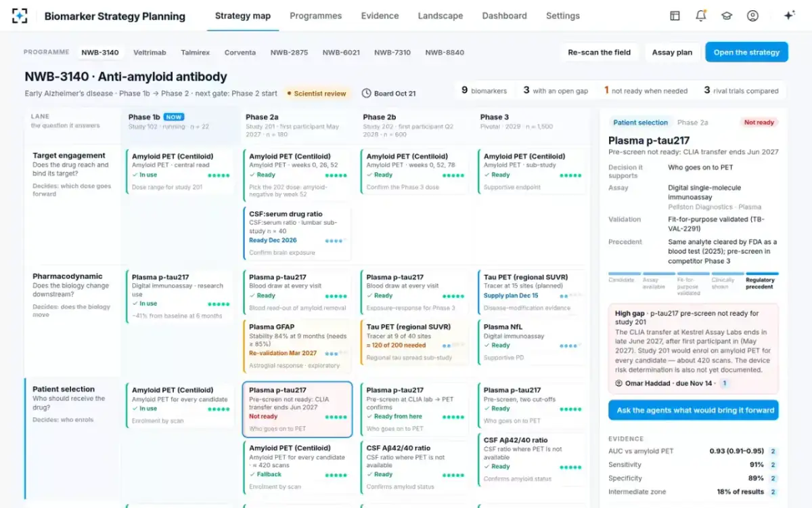This screenshot has height=508, width=812.
Task: Open the evidence count badge for Sensitivity
Action: tap(773, 465)
